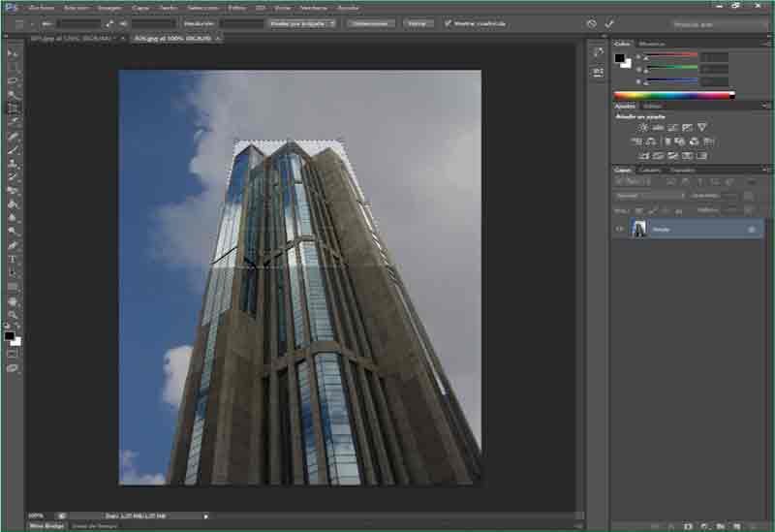Select the Type (T) tool

click(x=13, y=260)
